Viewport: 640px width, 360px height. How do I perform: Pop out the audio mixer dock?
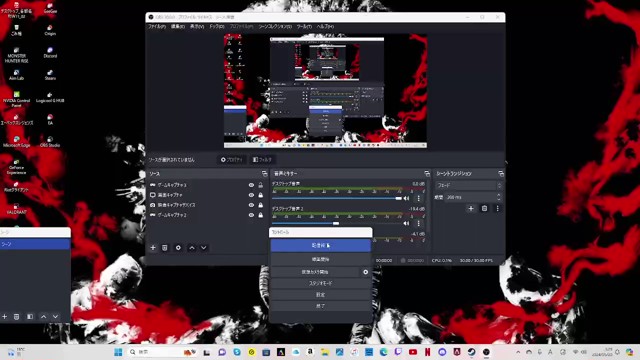click(x=427, y=173)
